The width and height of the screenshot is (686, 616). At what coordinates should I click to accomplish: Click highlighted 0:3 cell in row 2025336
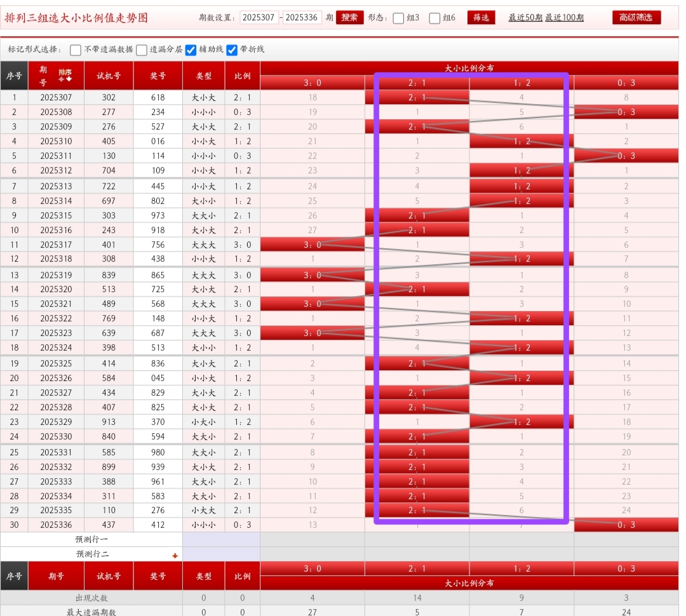tap(626, 525)
